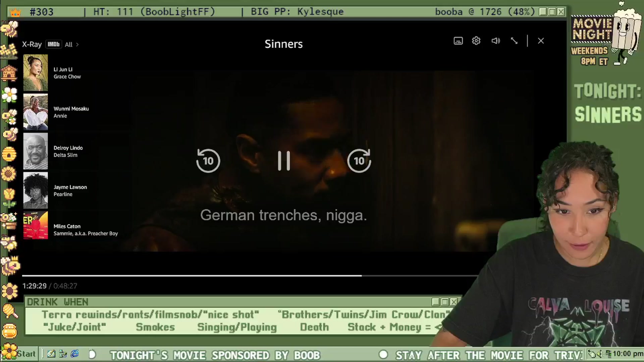Click the character name 'Grace Chow'

click(67, 77)
